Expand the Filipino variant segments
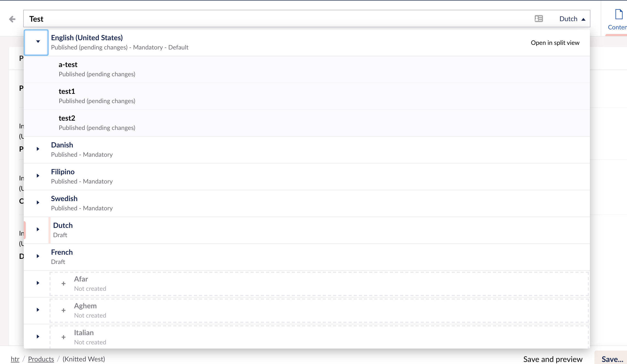Image resolution: width=627 pixels, height=364 pixels. click(38, 176)
